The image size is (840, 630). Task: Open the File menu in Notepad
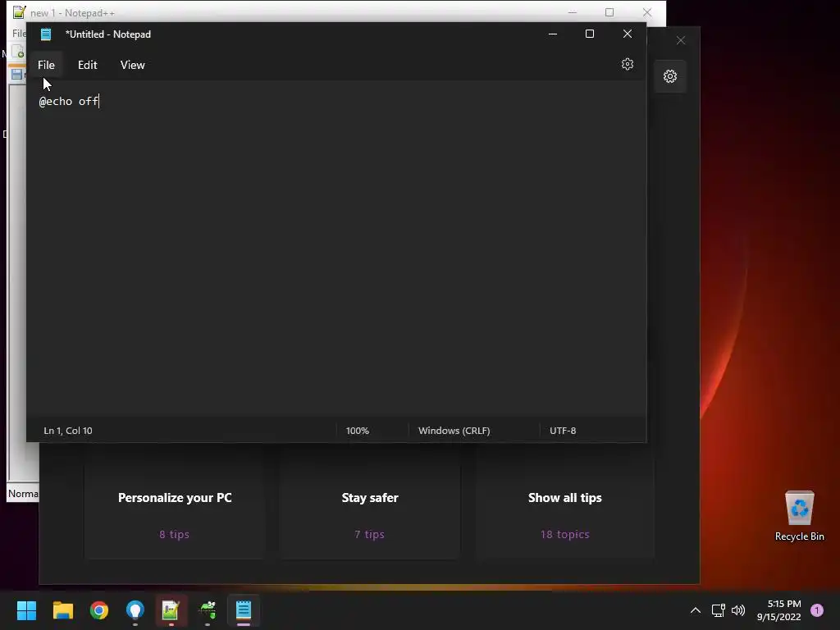click(46, 65)
